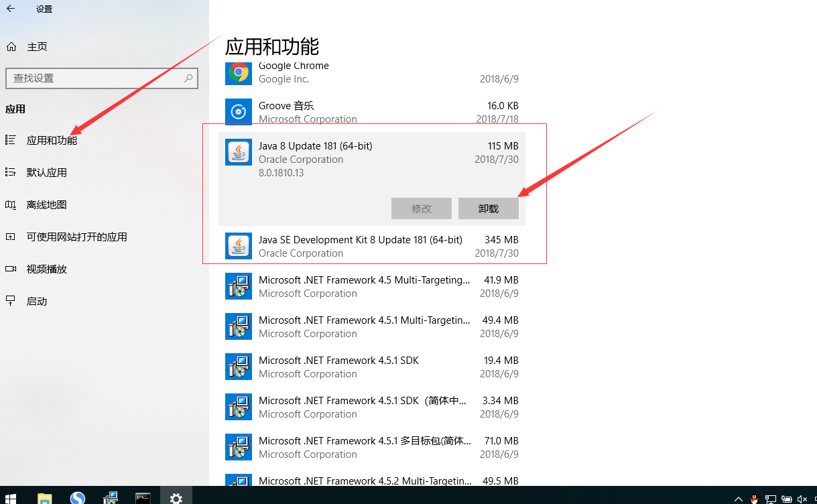Select .NET Framework 4.5.1 多目标包 entry
Image resolution: width=817 pixels, height=504 pixels.
click(x=372, y=447)
